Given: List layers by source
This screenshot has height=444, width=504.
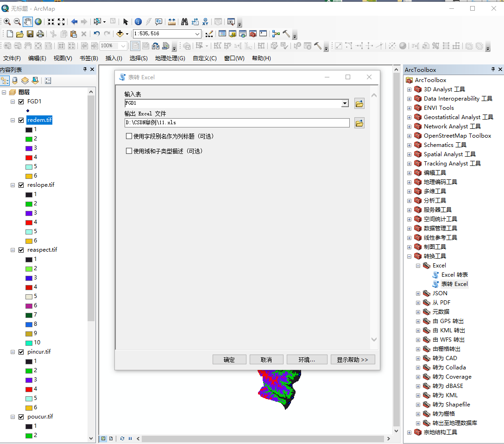Looking at the screenshot, I should (x=15, y=80).
